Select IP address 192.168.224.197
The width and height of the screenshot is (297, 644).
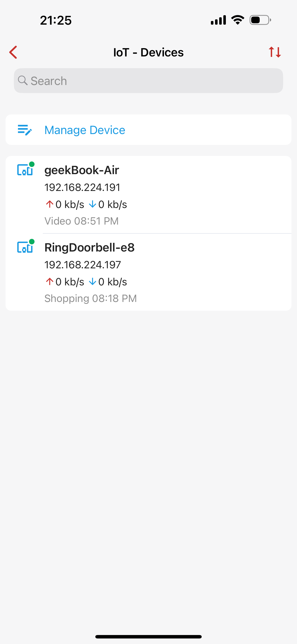(83, 265)
